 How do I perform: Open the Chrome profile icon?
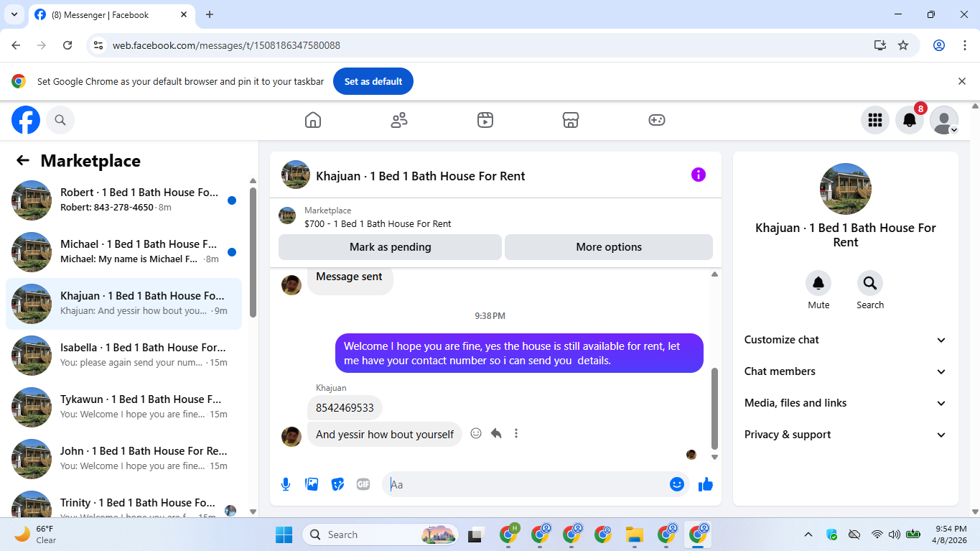tap(939, 45)
